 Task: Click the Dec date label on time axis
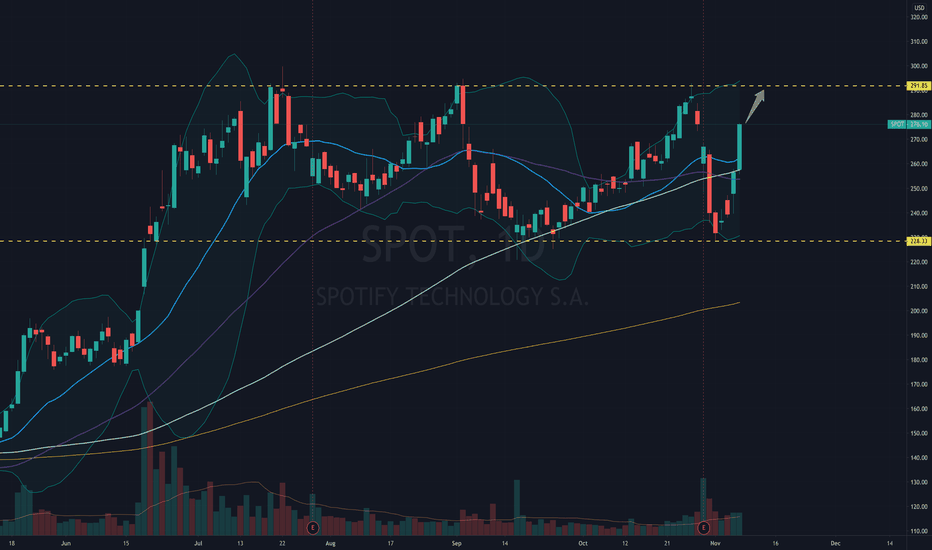(x=835, y=543)
